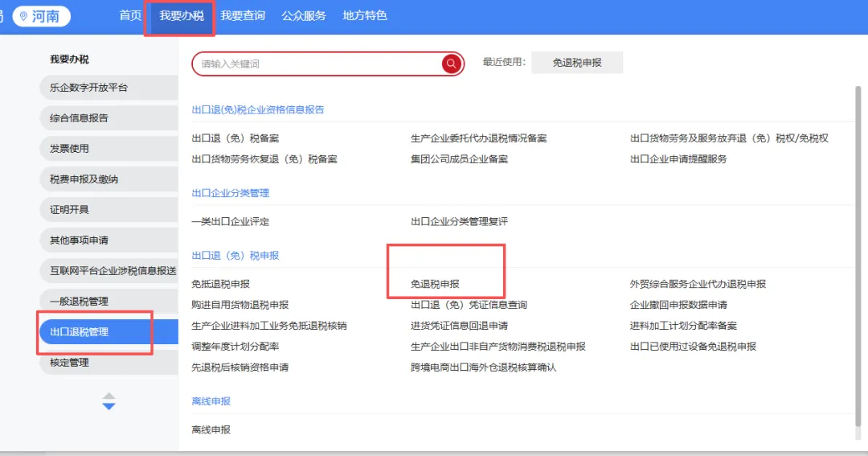Click 出口企业分类管理 section heading
The image size is (868, 456).
click(231, 193)
